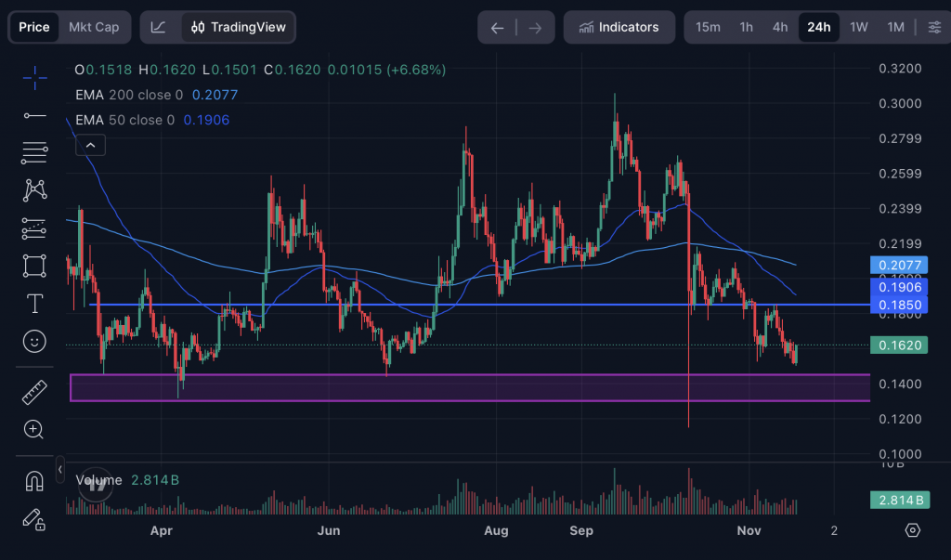
Task: Toggle lock all drawings icon
Action: [x=34, y=518]
